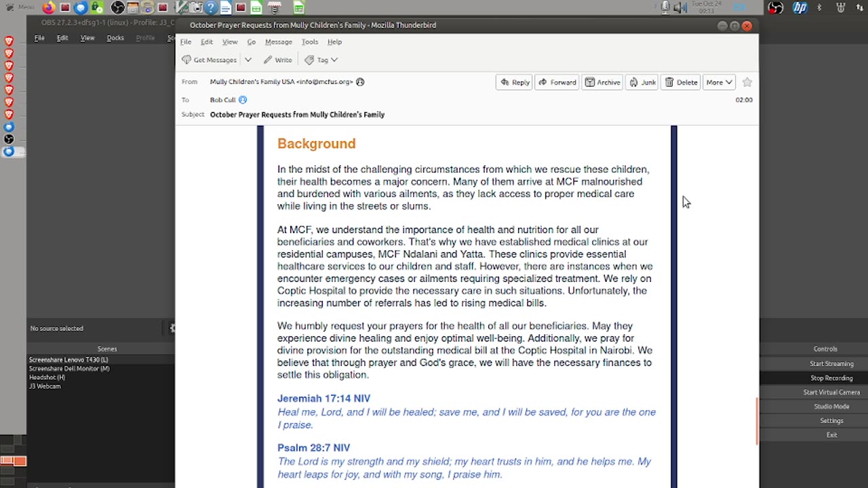Click sender Mully Children's Family USA
This screenshot has height=488, width=868.
(281, 82)
